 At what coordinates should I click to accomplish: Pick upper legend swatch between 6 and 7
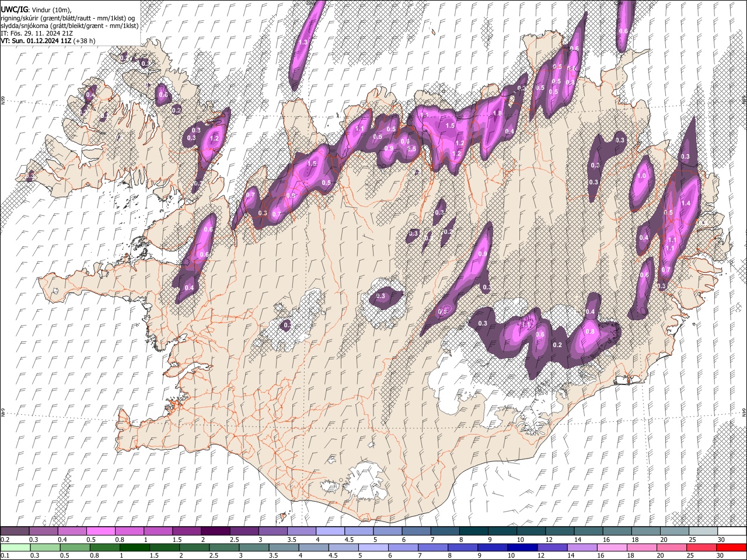(x=416, y=531)
